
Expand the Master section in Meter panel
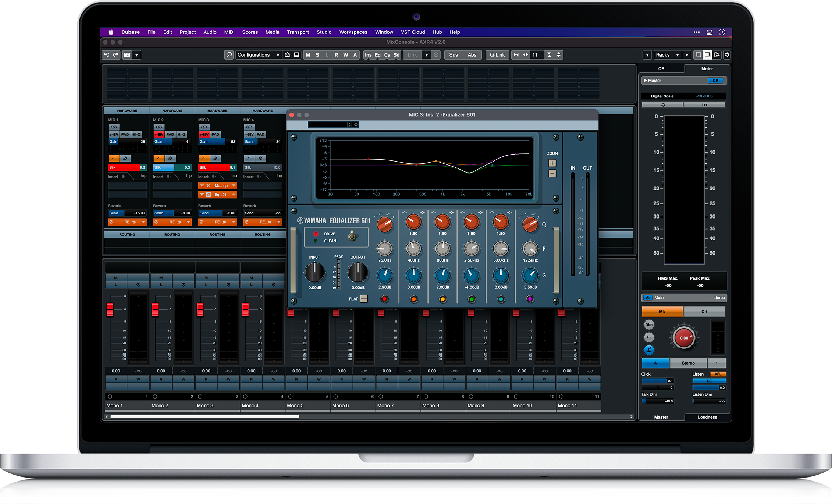646,81
